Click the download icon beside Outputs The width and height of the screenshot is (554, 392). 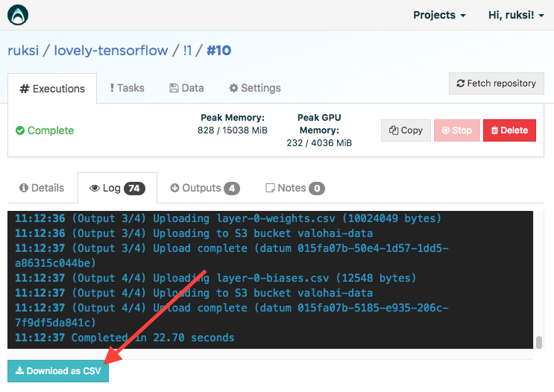(x=174, y=188)
